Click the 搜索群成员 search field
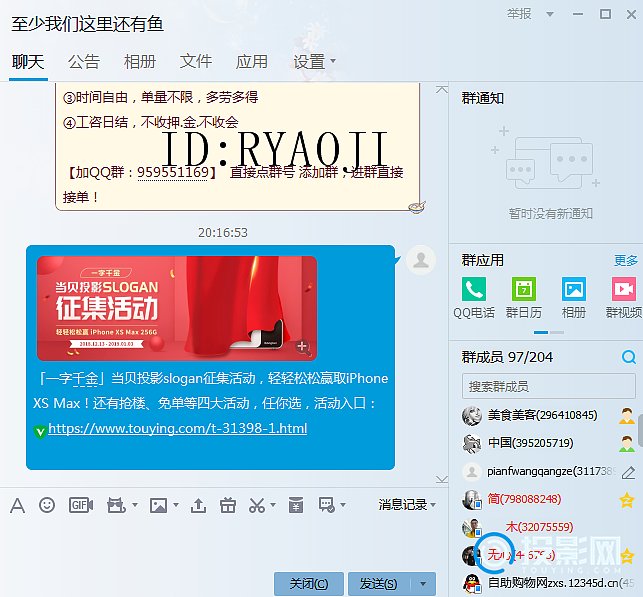The height and width of the screenshot is (597, 643). 549,386
